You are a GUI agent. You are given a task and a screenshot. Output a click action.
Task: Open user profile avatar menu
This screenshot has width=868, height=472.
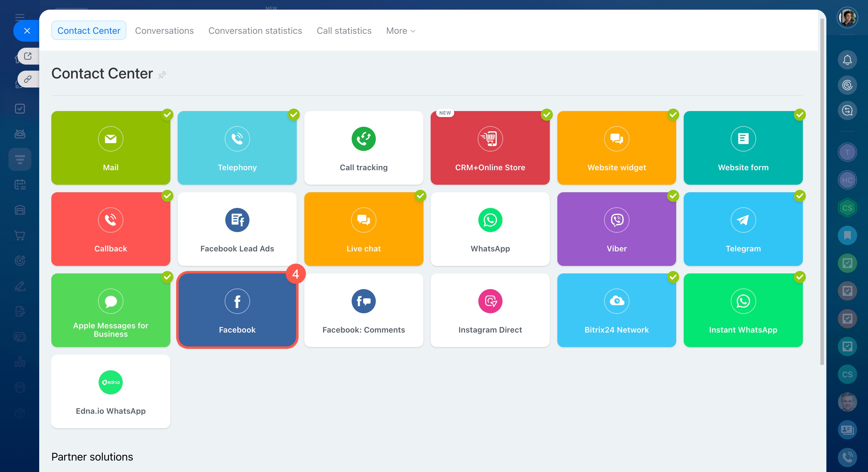pos(847,18)
